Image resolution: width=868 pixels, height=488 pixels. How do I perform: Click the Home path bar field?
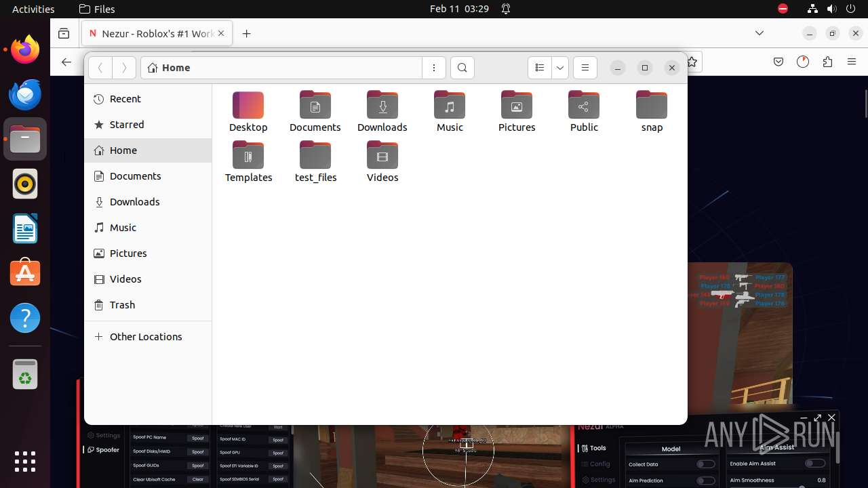[x=281, y=68]
